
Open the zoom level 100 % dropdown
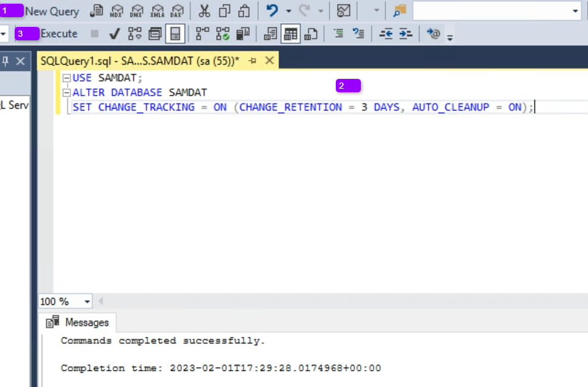coord(87,301)
